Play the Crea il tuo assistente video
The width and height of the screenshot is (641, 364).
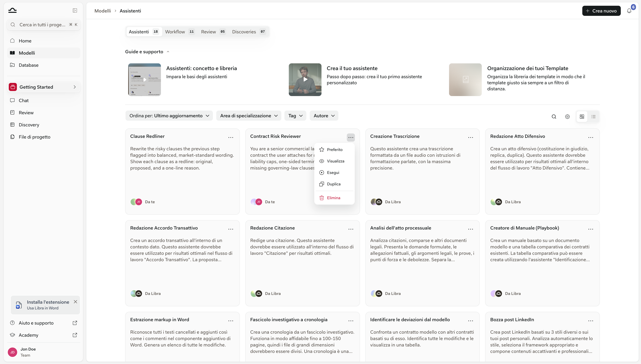(305, 80)
